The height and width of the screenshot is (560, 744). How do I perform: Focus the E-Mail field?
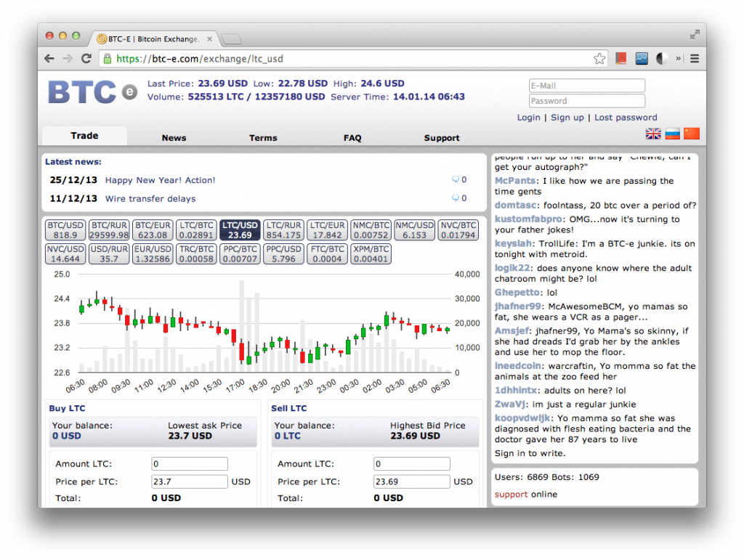pos(587,86)
